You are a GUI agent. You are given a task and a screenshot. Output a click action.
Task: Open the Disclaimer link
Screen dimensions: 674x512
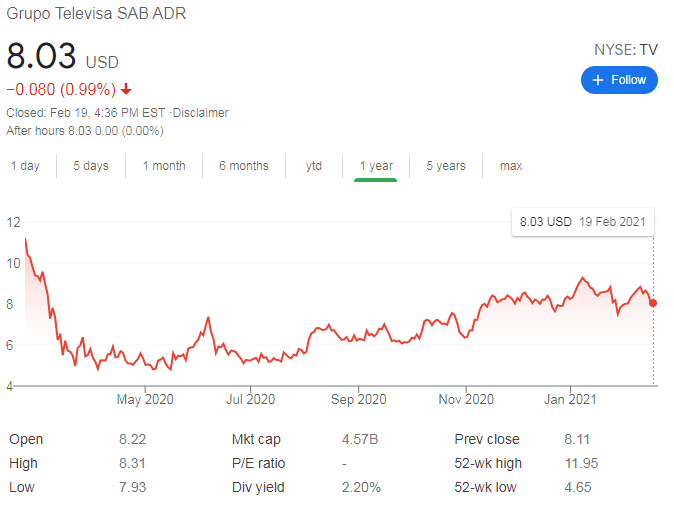pos(200,113)
